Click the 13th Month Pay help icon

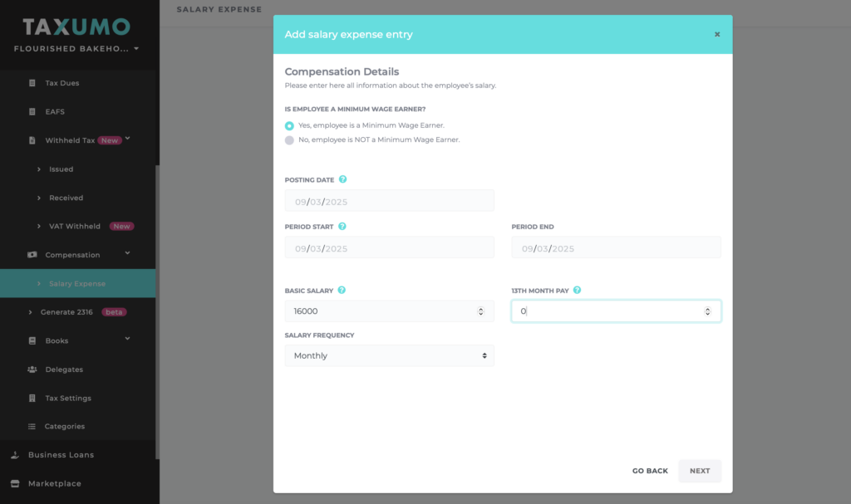(577, 291)
